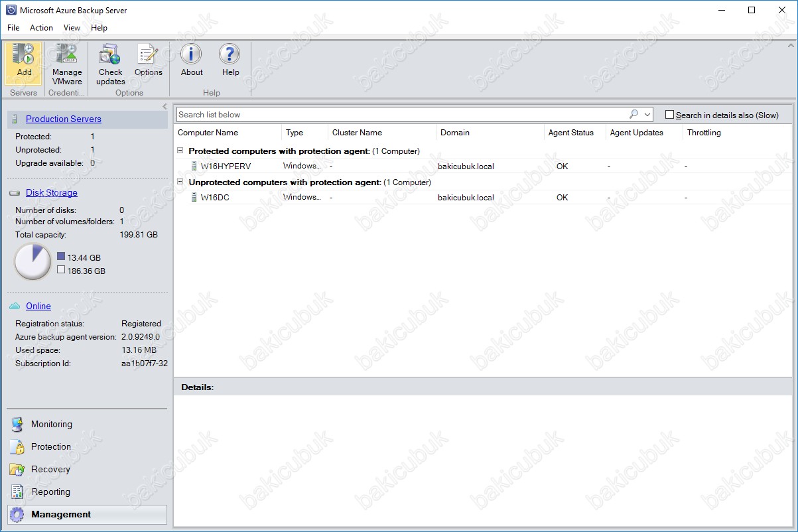Click the OK agent status for W16HYPERV
Screen dimensions: 798x532
pos(563,166)
